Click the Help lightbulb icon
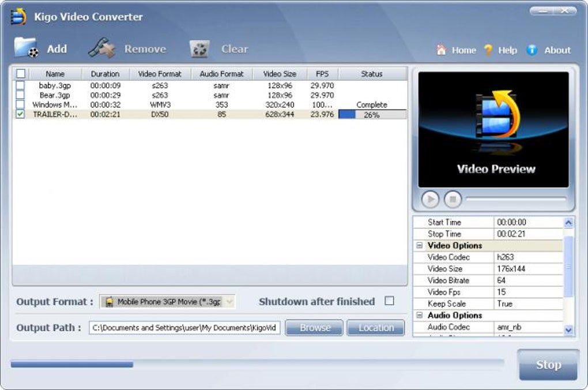The height and width of the screenshot is (390, 588). [488, 50]
